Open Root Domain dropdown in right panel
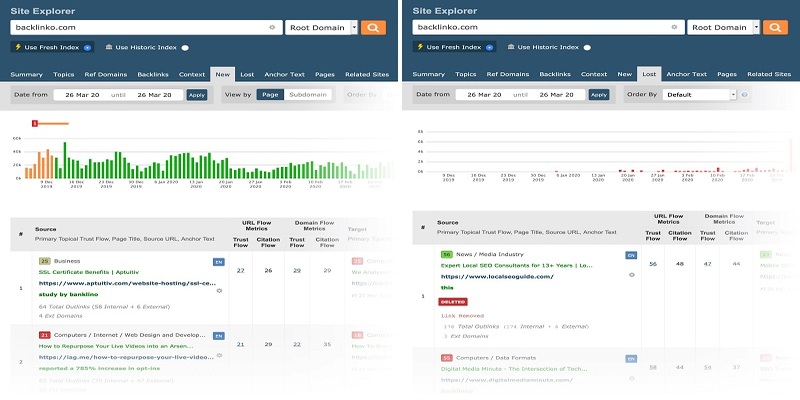This screenshot has height=400, width=800. 724,28
